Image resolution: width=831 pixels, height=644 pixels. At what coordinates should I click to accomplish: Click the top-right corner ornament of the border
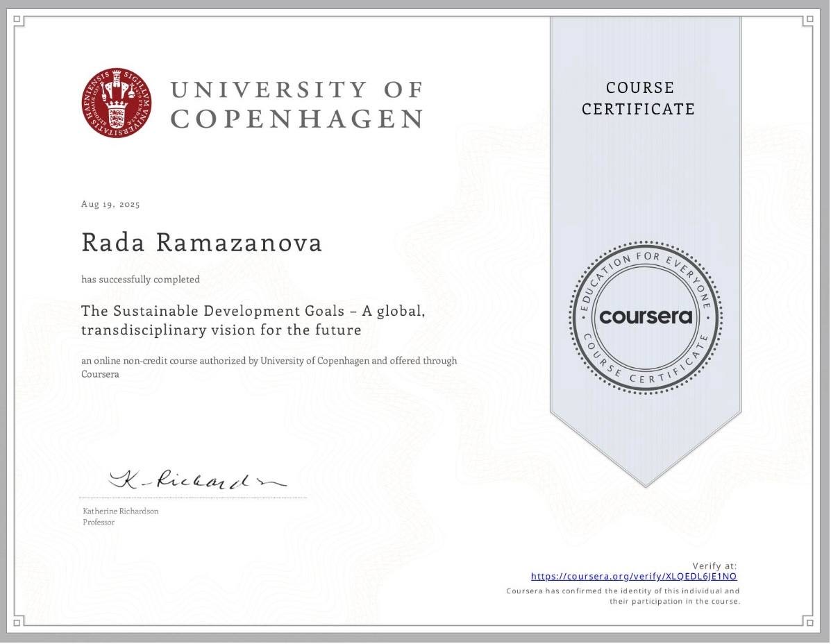[x=807, y=21]
